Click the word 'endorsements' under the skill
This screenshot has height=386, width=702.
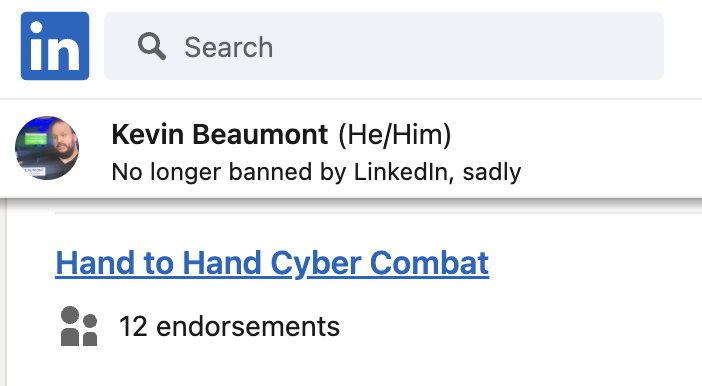tap(248, 326)
